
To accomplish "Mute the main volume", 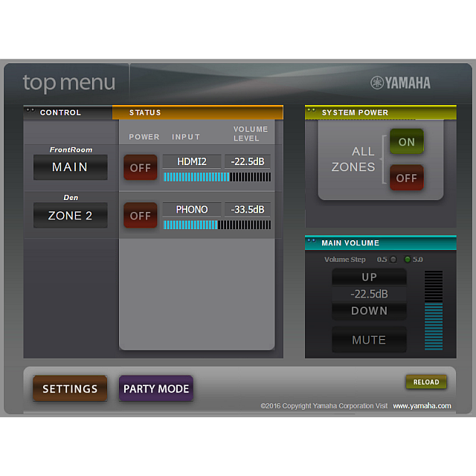I will (369, 340).
